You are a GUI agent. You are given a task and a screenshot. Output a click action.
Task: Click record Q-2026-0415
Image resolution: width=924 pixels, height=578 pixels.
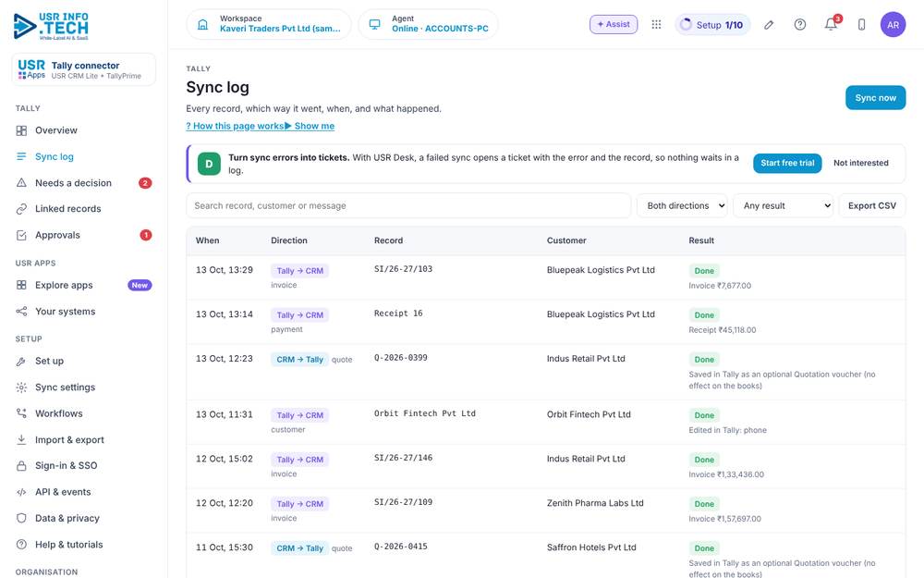tap(401, 547)
